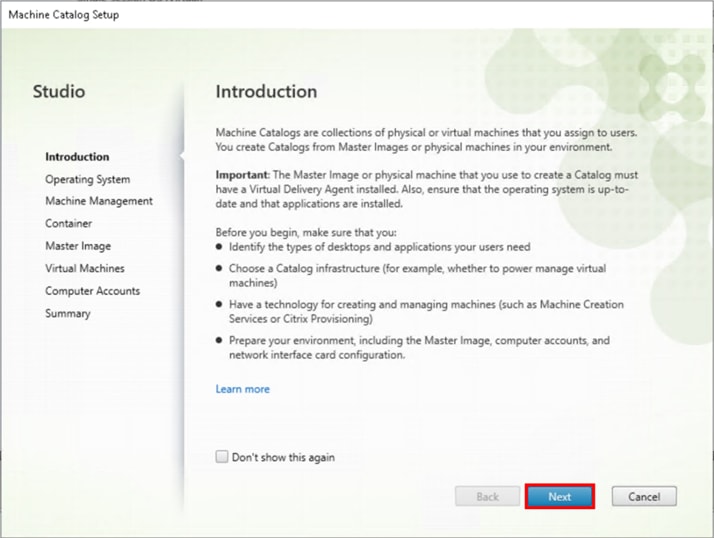Go to the Summary step
Viewport: 714px width, 538px height.
68,313
